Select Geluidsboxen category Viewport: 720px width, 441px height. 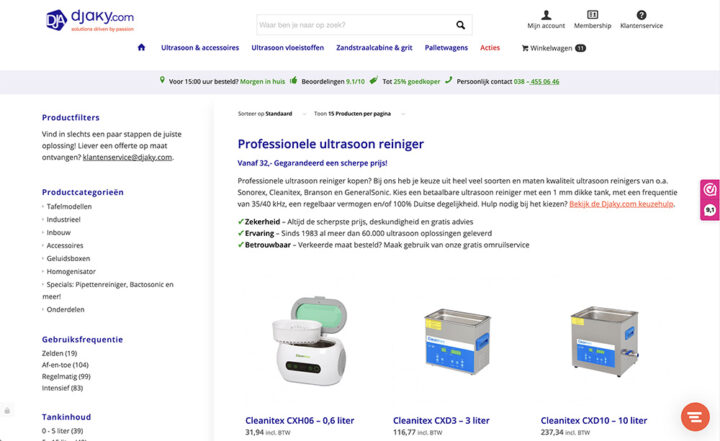(x=68, y=258)
